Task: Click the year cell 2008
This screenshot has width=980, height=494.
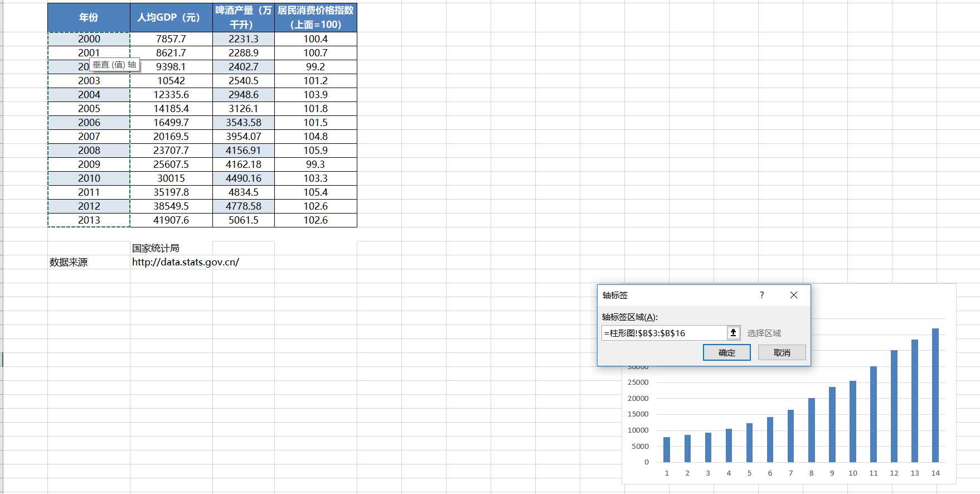Action: pyautogui.click(x=89, y=151)
